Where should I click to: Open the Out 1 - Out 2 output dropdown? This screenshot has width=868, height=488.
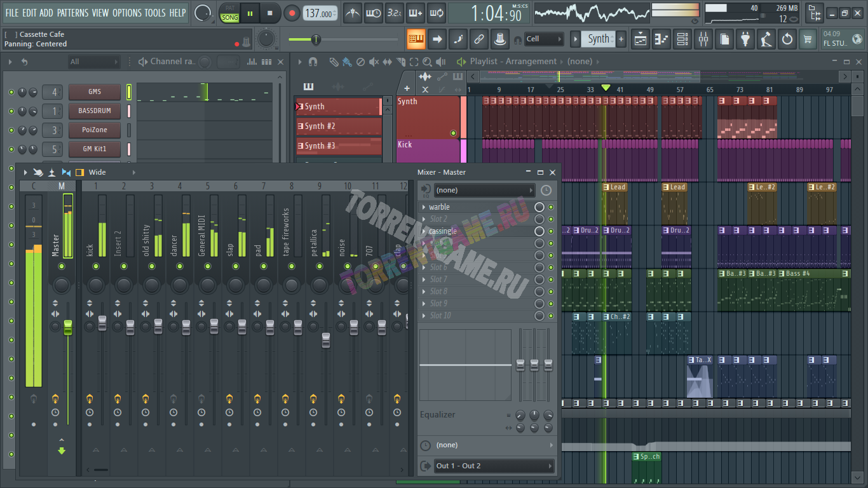(x=493, y=466)
